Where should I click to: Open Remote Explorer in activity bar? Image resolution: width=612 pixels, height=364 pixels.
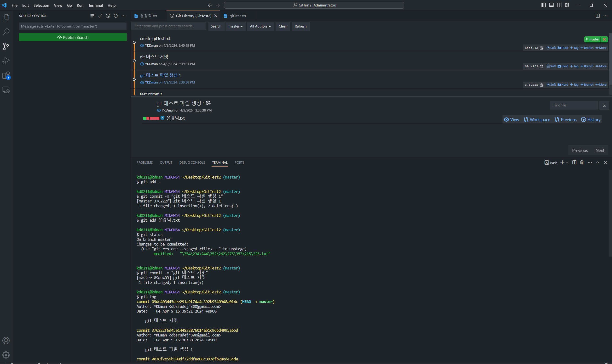pos(6,90)
